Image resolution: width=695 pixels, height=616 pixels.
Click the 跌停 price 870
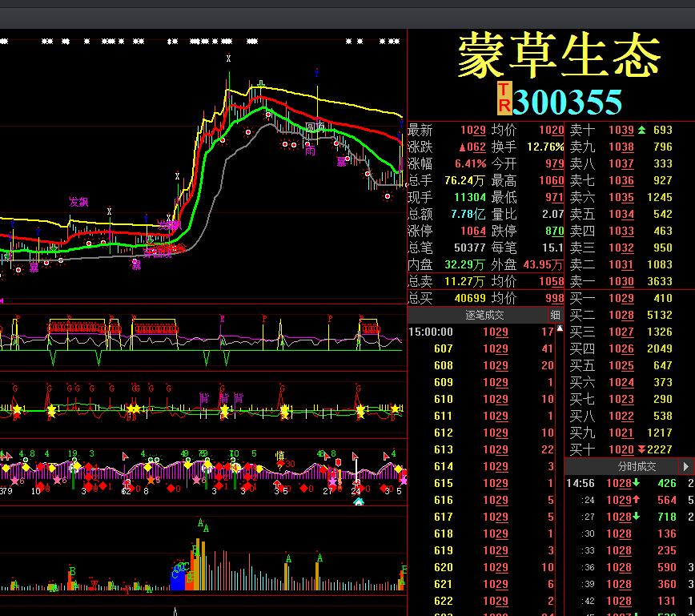click(555, 231)
